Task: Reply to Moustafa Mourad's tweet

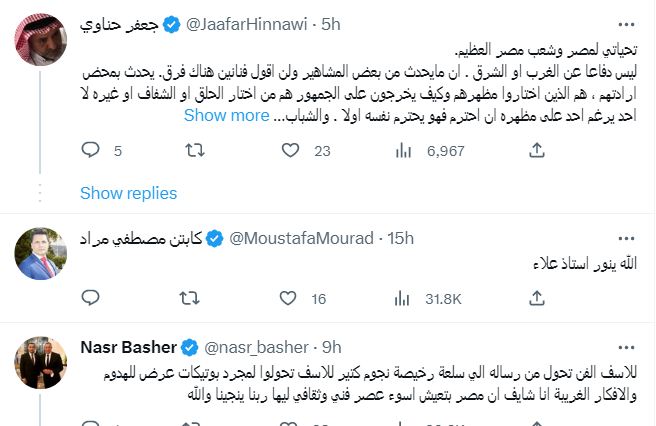Action: [90, 298]
